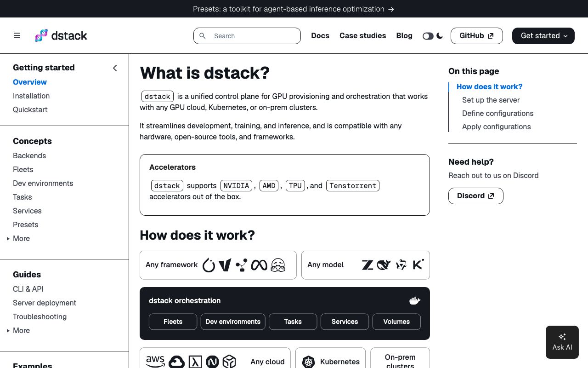Click the DeepSeek whale icon in Any model
This screenshot has width=588, height=368.
pyautogui.click(x=384, y=265)
